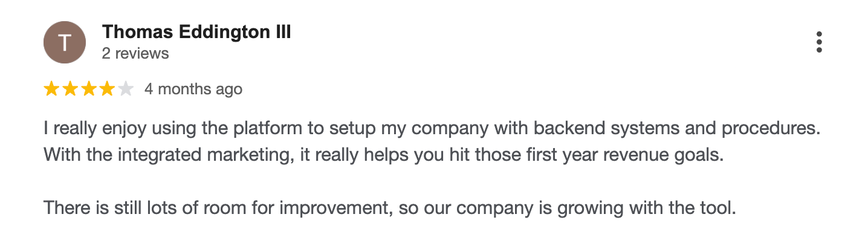
Task: Click the paragraph about room for improvement
Action: pyautogui.click(x=389, y=209)
